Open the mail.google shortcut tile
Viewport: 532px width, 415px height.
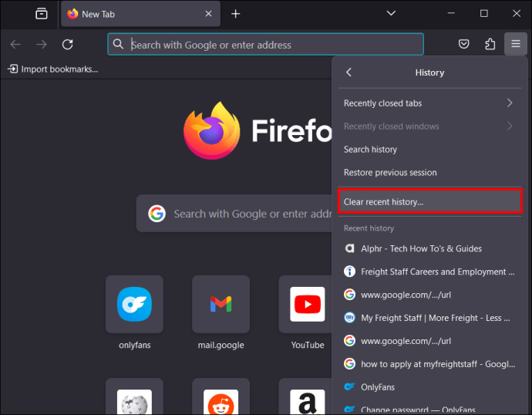point(221,304)
